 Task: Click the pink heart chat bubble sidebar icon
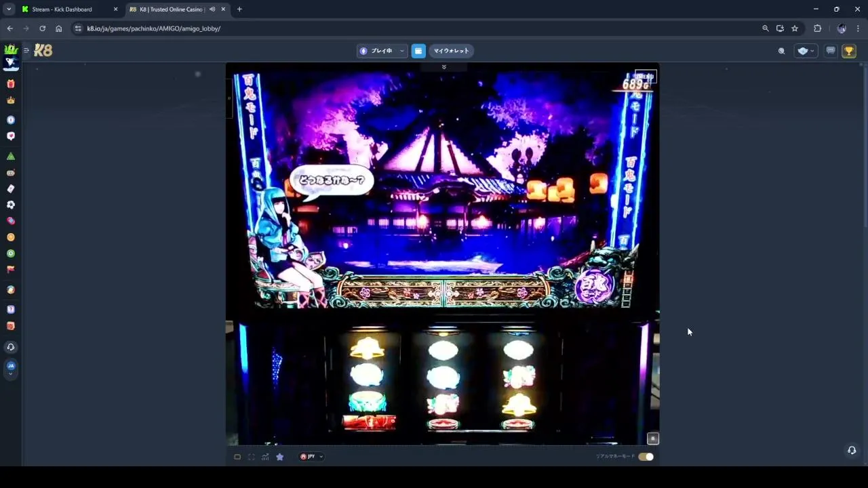pos(10,136)
